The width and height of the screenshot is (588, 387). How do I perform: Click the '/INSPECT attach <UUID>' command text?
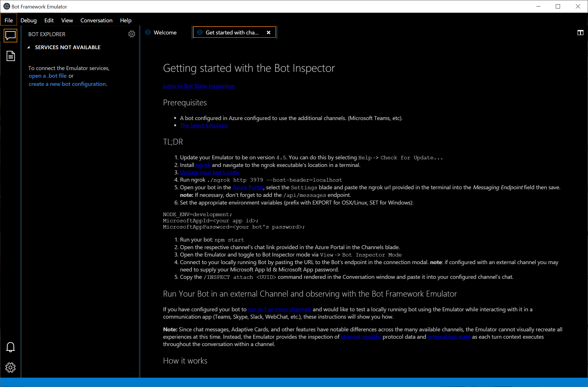click(x=240, y=277)
